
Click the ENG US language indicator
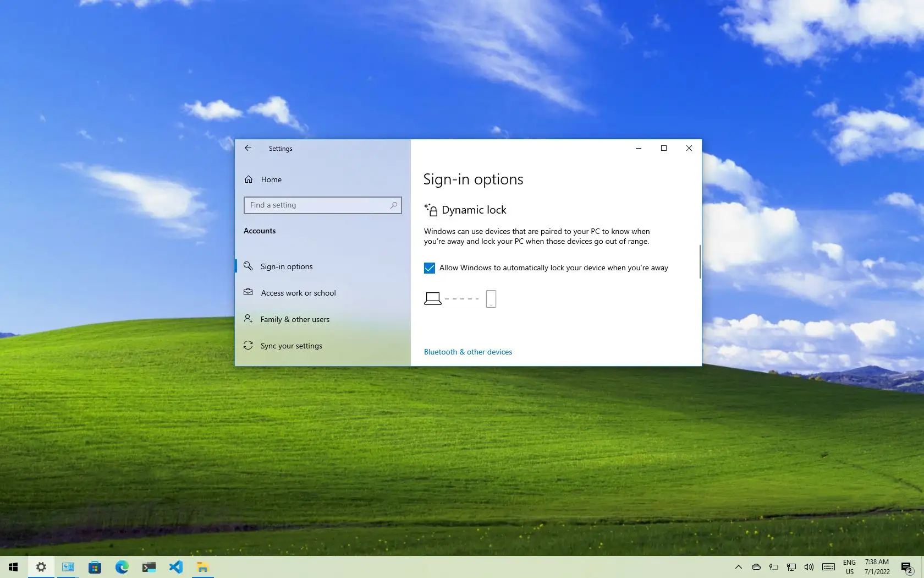(x=850, y=567)
